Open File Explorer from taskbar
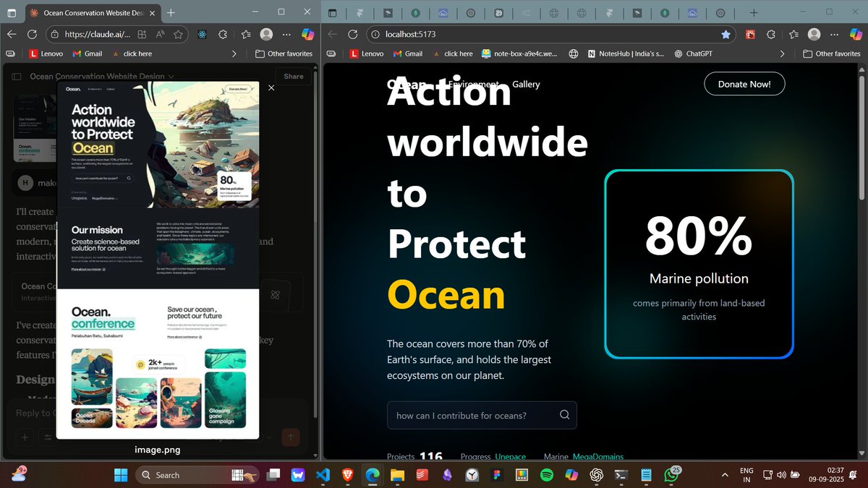 point(397,475)
